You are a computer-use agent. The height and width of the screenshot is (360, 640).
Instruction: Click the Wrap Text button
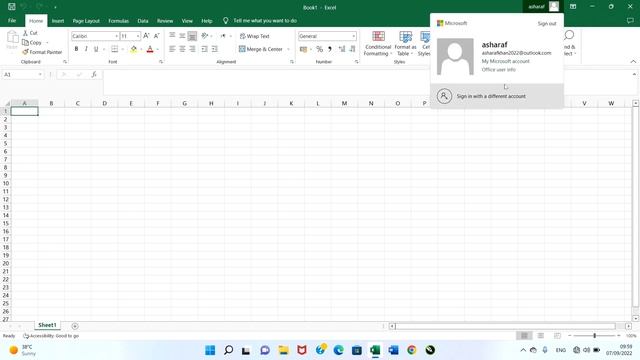coord(254,36)
